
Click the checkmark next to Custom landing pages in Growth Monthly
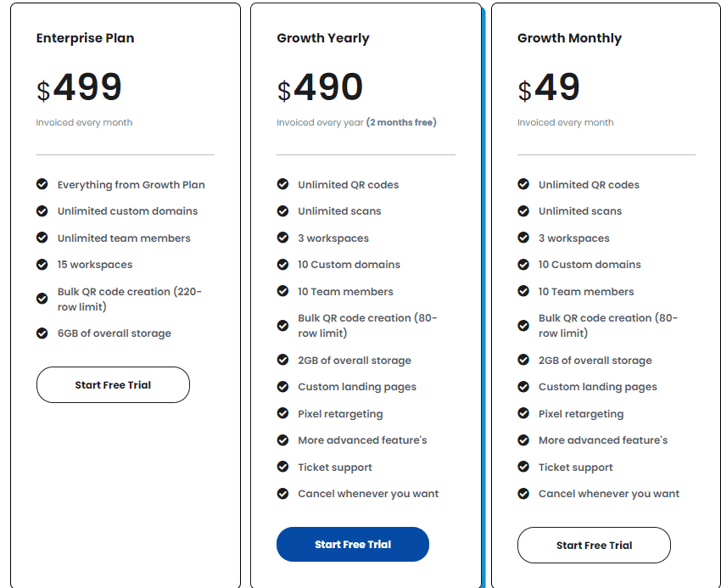[523, 387]
